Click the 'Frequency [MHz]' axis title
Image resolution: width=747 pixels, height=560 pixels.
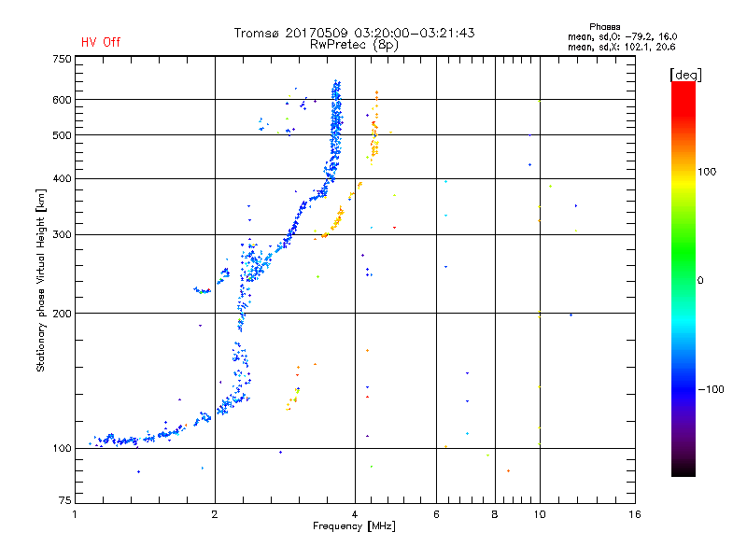(x=354, y=526)
